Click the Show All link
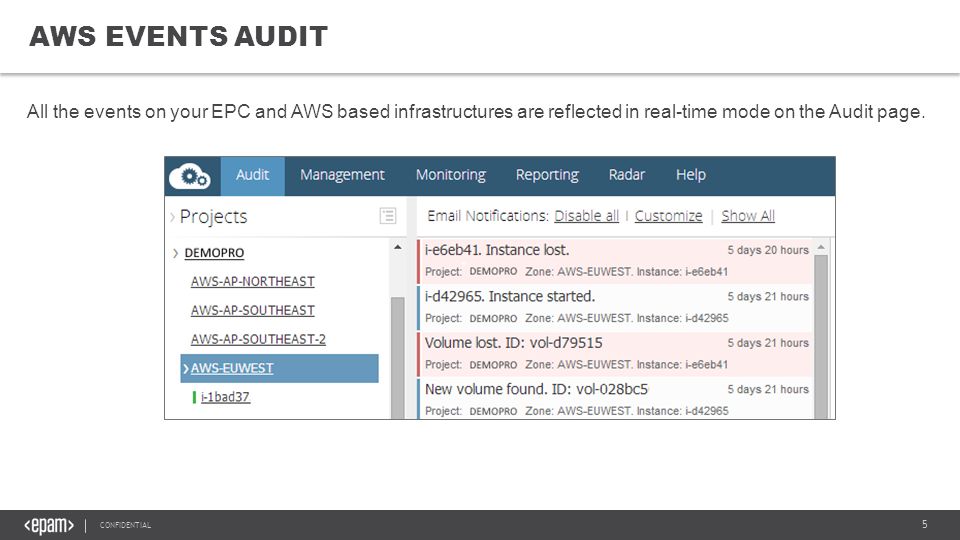Viewport: 960px width, 540px height. [x=748, y=216]
